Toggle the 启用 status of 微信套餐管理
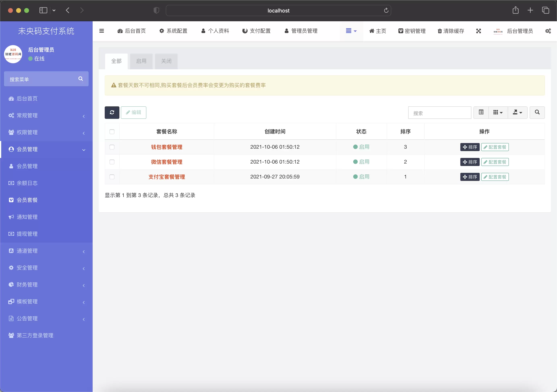Viewport: 557px width, 392px height. pos(361,162)
